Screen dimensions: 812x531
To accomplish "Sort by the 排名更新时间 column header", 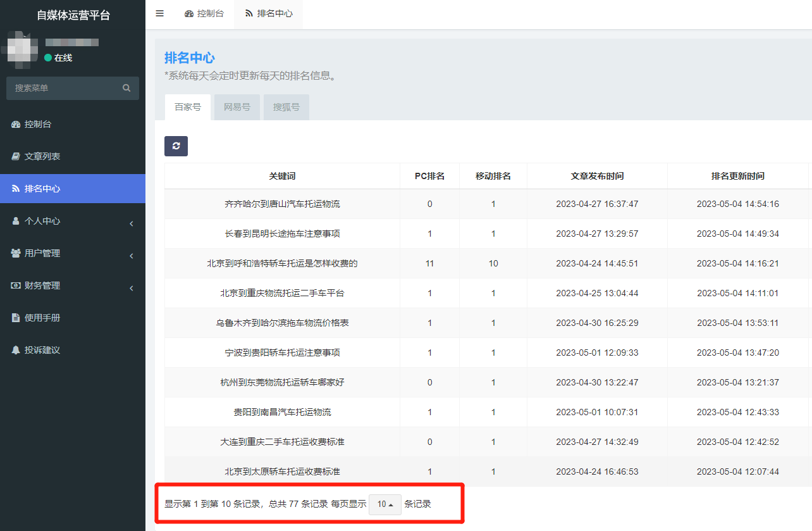I will coord(737,176).
